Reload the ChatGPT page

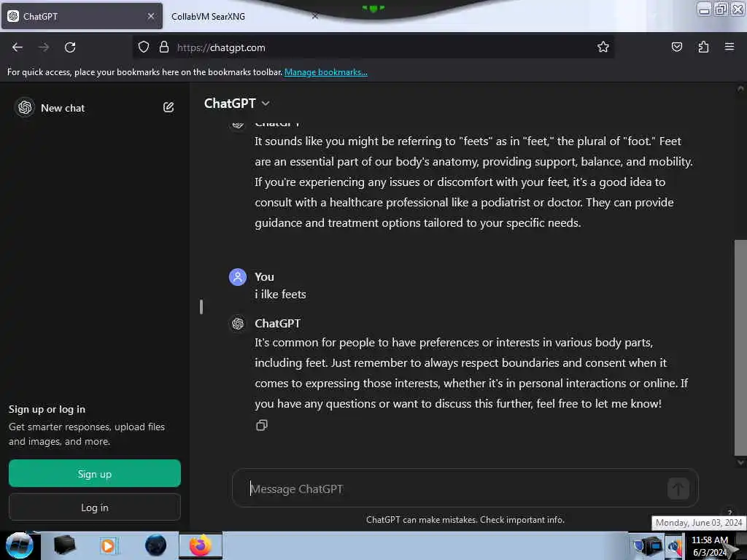(70, 47)
